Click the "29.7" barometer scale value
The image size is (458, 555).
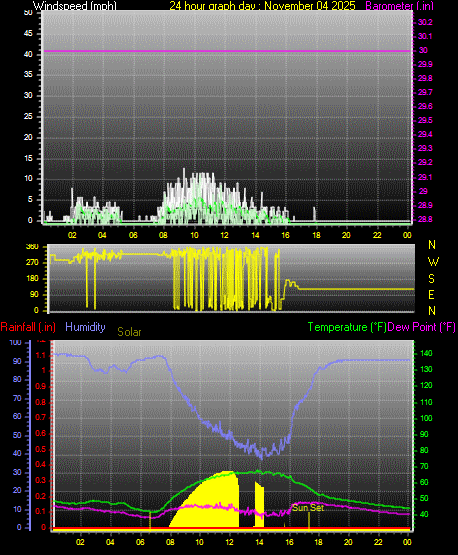pos(425,92)
